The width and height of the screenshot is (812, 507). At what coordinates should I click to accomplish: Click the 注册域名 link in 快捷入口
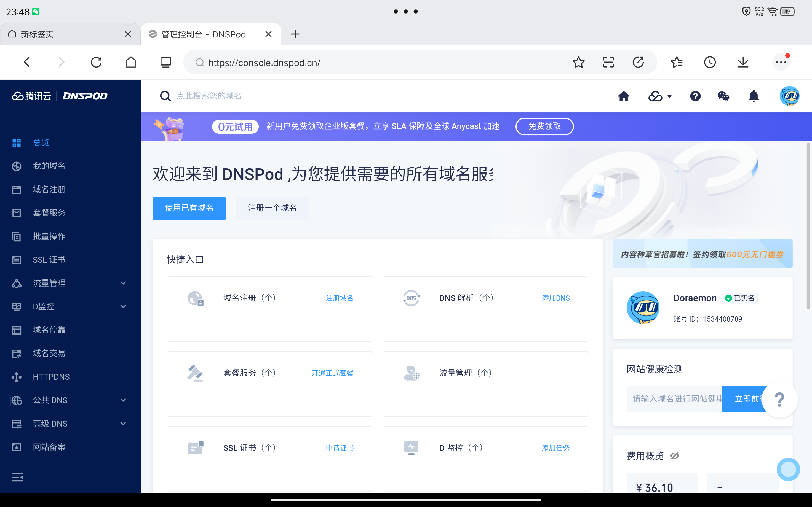[339, 298]
